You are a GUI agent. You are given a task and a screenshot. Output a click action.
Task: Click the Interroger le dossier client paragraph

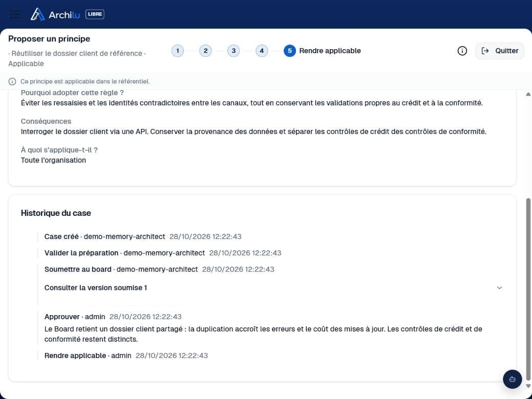click(253, 131)
